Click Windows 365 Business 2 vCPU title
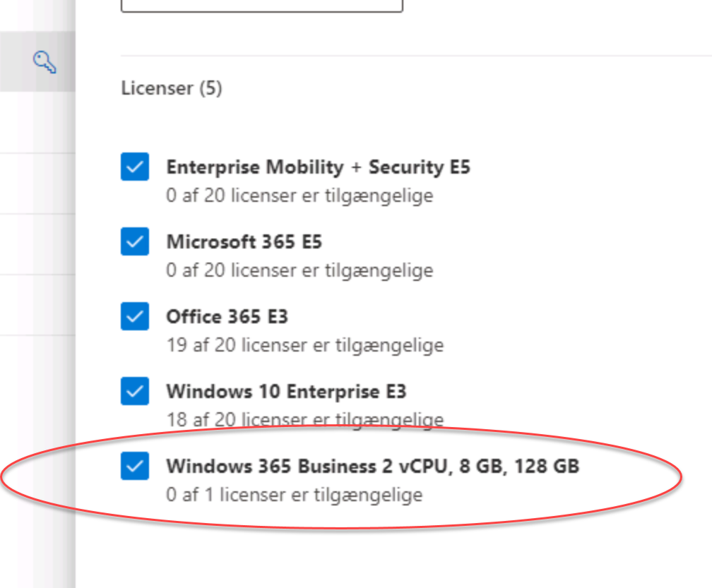Image resolution: width=712 pixels, height=588 pixels. point(373,467)
